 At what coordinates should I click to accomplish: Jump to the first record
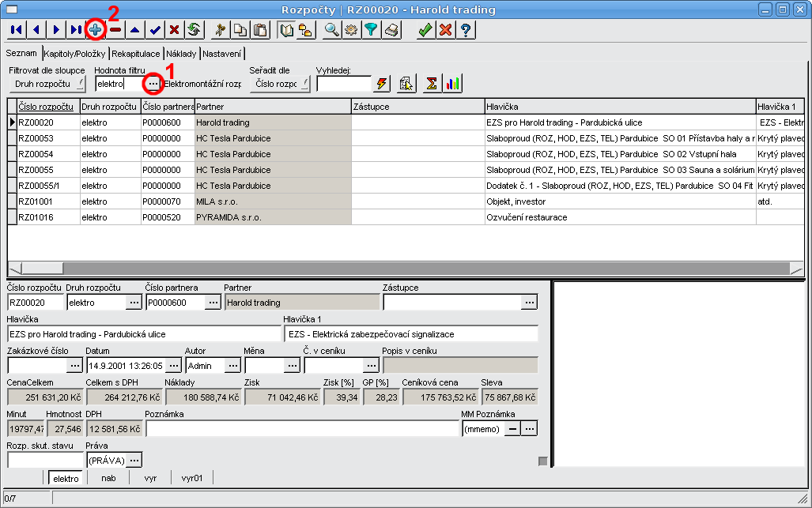pyautogui.click(x=17, y=30)
